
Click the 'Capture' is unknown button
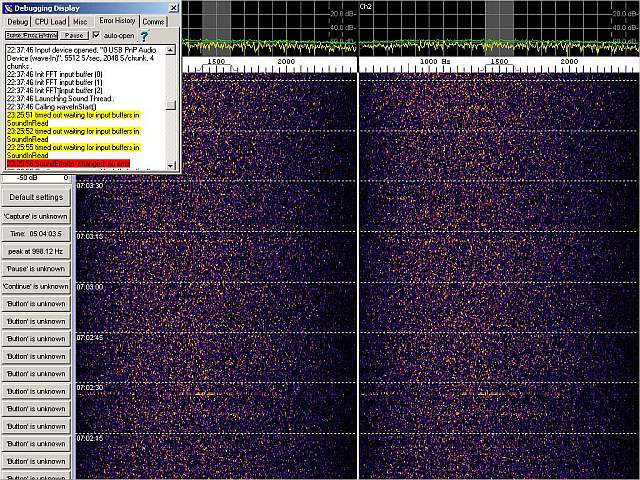click(x=36, y=215)
